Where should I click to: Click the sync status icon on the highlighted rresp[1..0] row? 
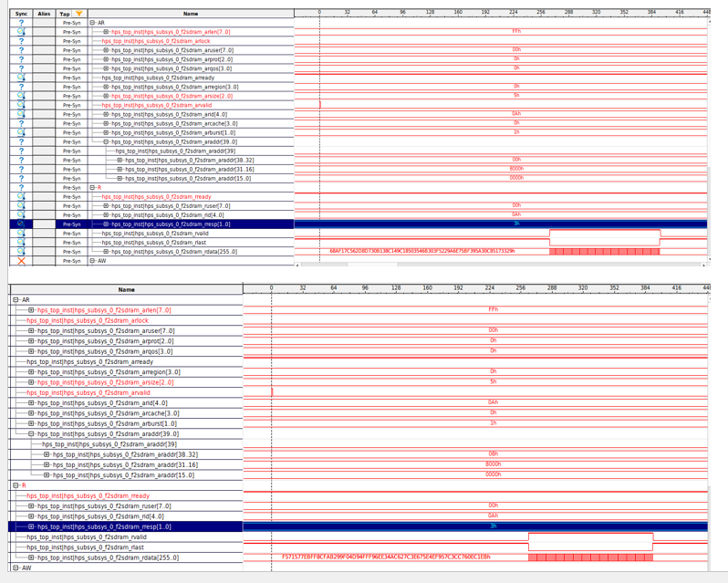click(21, 224)
